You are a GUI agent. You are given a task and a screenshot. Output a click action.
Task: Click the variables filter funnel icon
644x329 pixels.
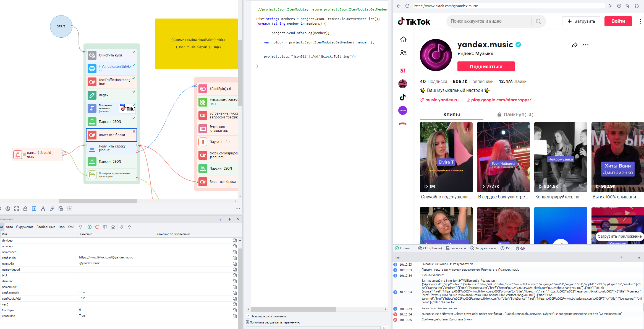pos(80,227)
